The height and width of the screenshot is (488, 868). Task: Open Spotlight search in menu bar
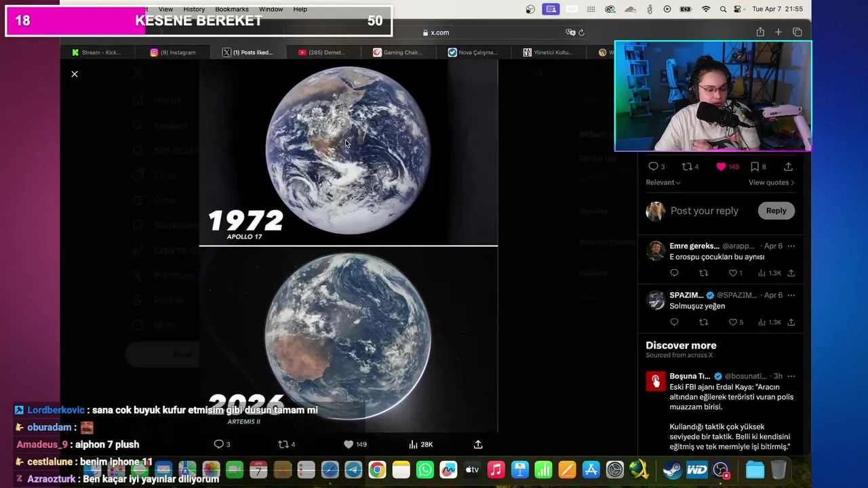click(x=723, y=9)
